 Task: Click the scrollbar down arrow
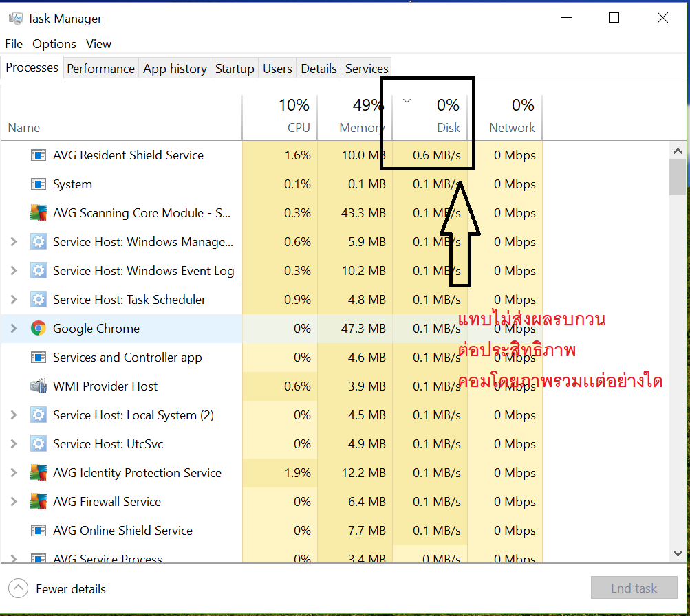tap(678, 553)
